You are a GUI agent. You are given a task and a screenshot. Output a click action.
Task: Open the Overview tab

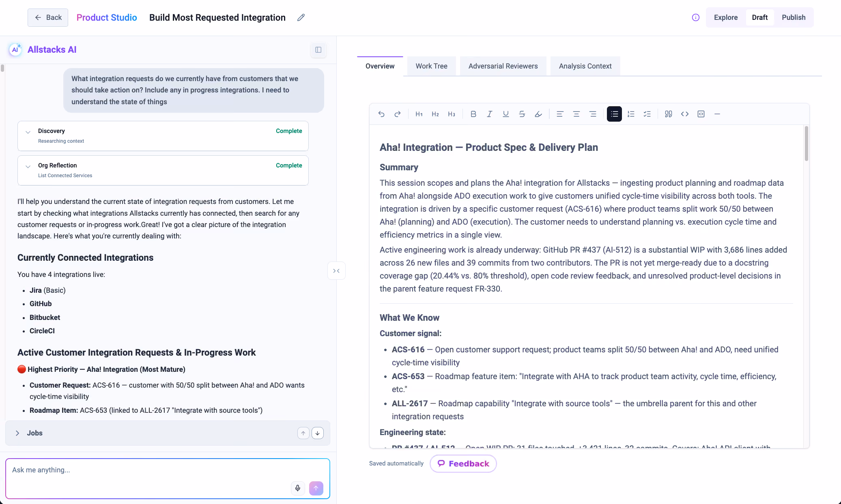pyautogui.click(x=380, y=66)
